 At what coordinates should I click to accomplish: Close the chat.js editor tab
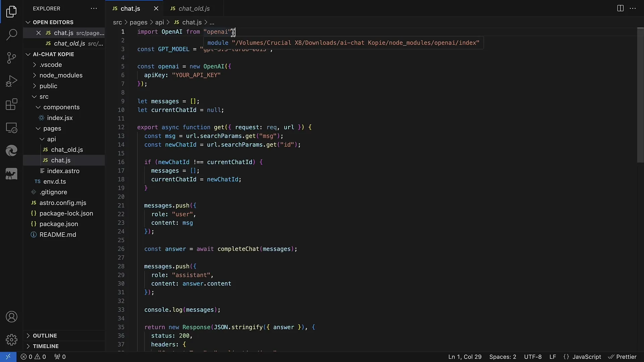156,8
